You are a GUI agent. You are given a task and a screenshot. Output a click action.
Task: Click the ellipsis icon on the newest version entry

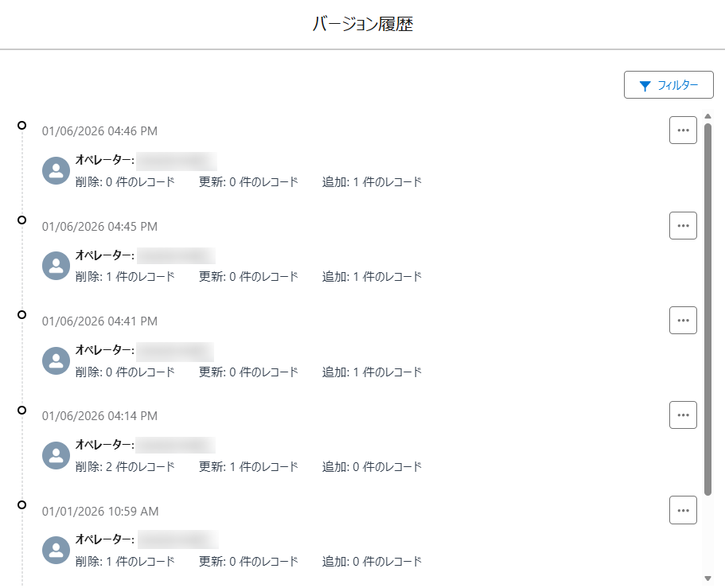point(682,130)
